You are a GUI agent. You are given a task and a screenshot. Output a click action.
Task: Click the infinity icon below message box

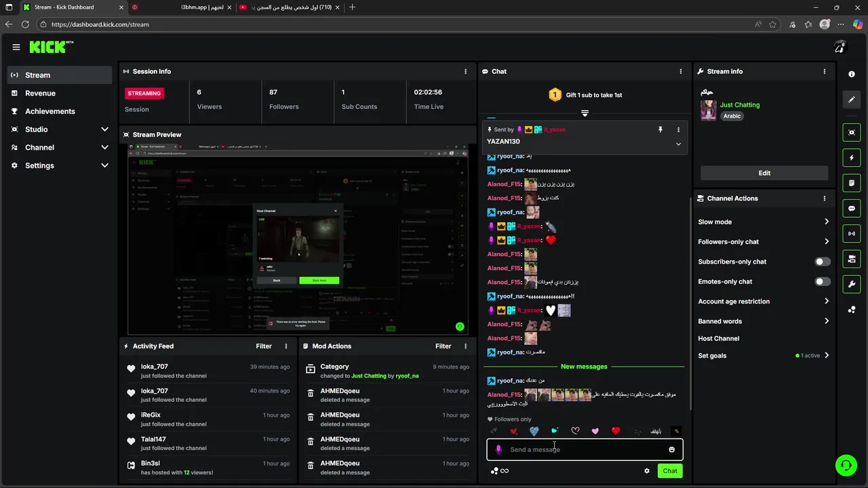click(505, 471)
